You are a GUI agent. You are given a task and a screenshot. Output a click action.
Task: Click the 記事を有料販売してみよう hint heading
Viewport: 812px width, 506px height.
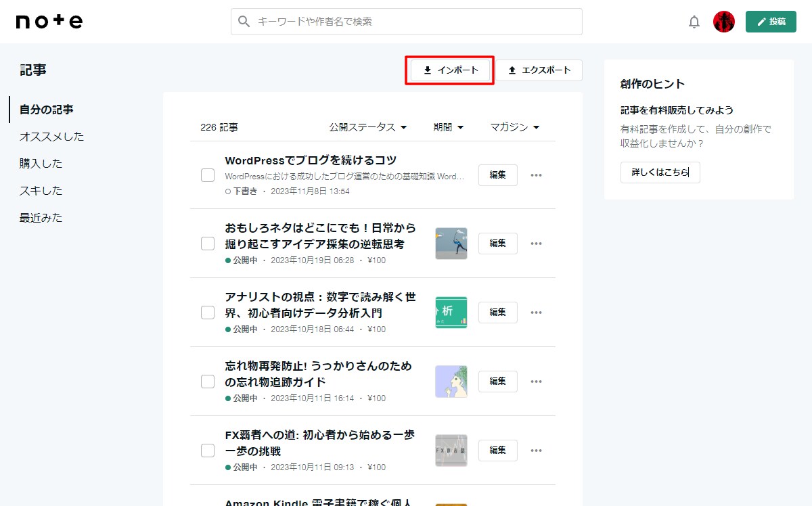coord(677,110)
